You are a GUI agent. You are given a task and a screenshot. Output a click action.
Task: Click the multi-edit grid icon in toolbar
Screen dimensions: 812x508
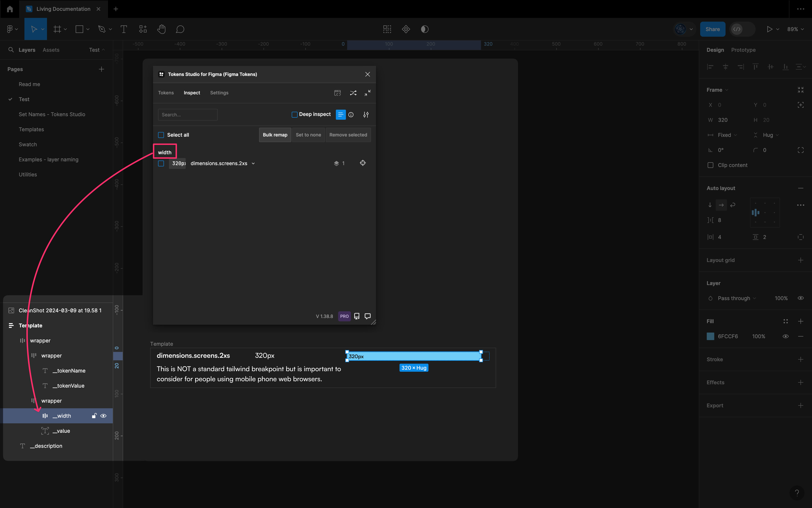pos(387,29)
